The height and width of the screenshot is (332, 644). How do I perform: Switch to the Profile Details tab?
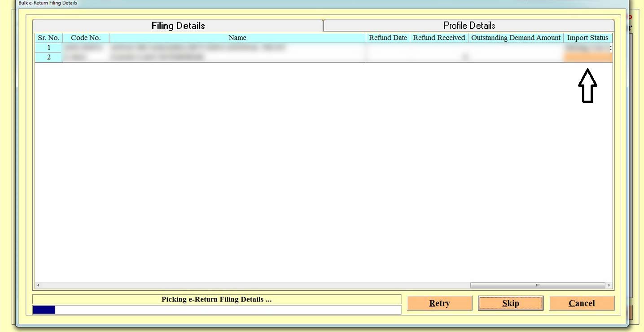[469, 26]
